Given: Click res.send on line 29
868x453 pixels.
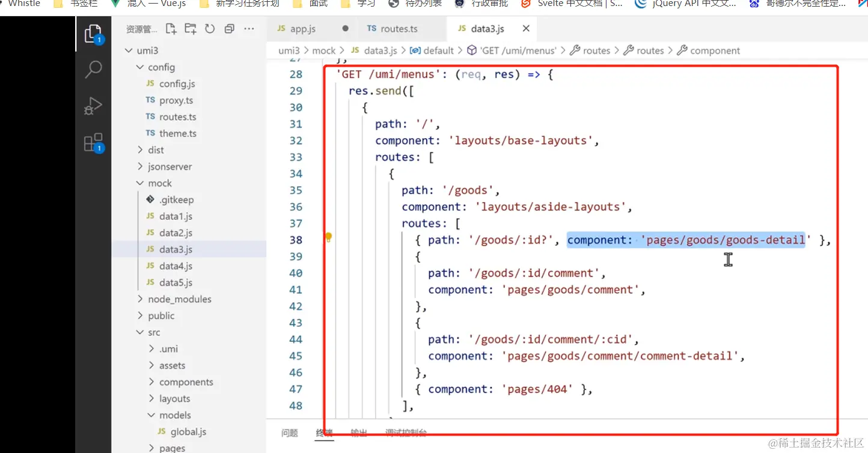Looking at the screenshot, I should tap(375, 91).
